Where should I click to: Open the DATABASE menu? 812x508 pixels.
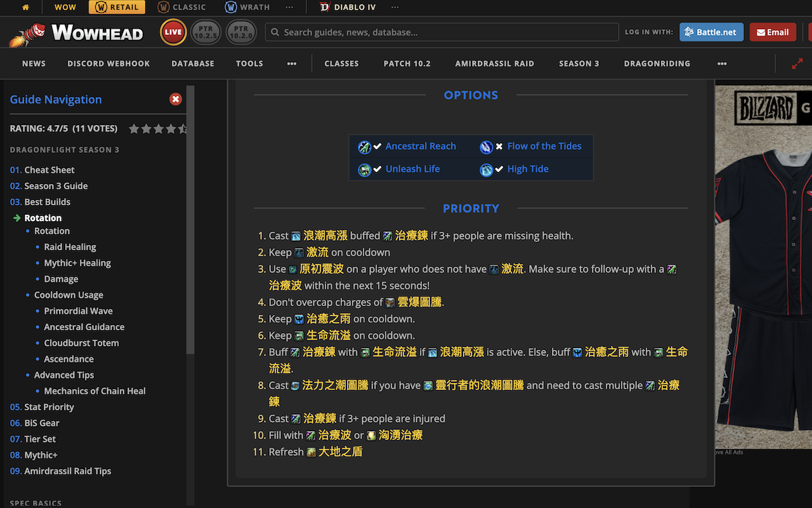click(193, 63)
